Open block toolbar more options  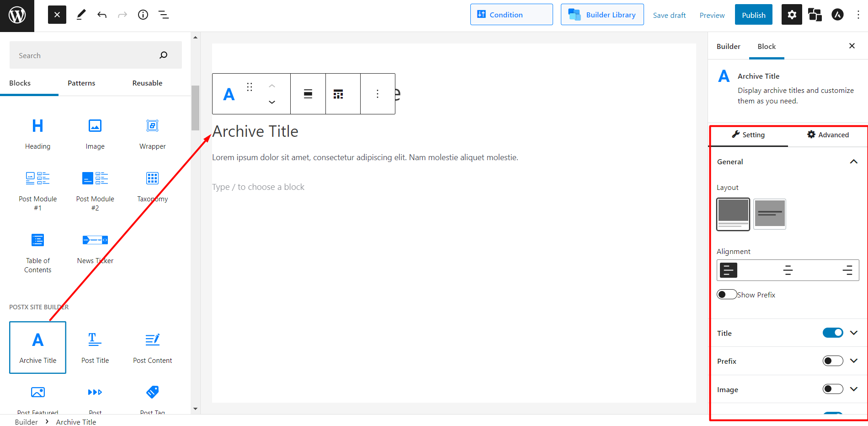(378, 94)
